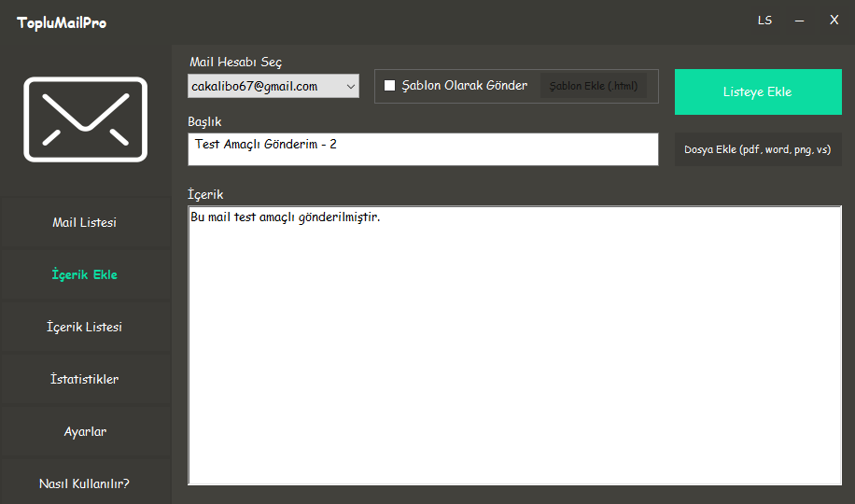Open Ayarlar from the sidebar
Screen dimensions: 855x504
tap(85, 432)
